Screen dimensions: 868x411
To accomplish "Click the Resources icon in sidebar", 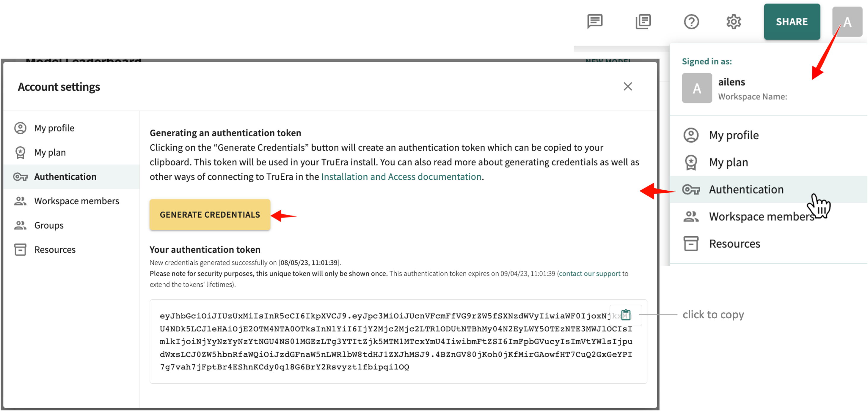I will [21, 249].
